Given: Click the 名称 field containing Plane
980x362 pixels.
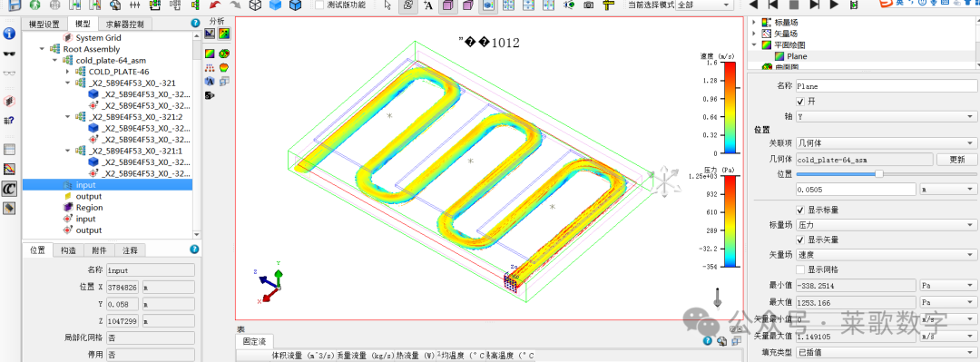Looking at the screenshot, I should click(x=887, y=86).
